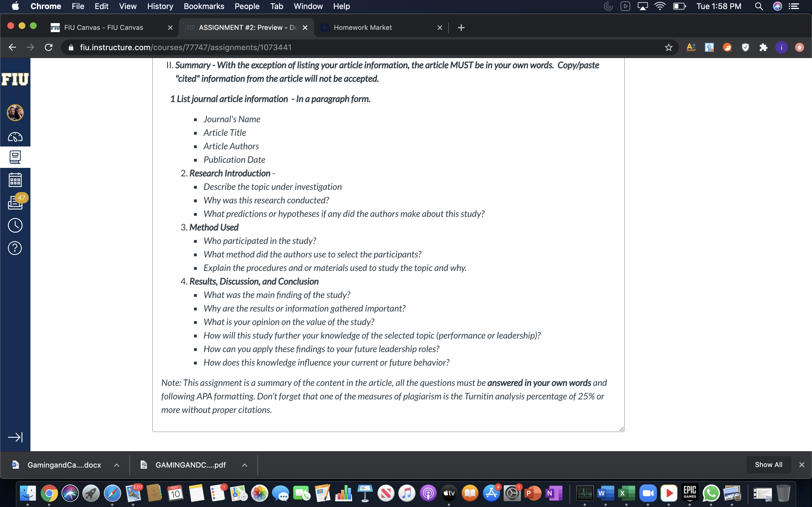Open the Canvas Calendar icon
The image size is (812, 507).
click(15, 180)
